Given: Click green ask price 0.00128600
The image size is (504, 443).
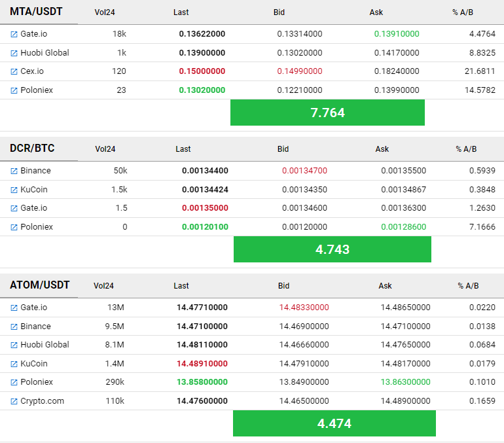Looking at the screenshot, I should pos(403,227).
